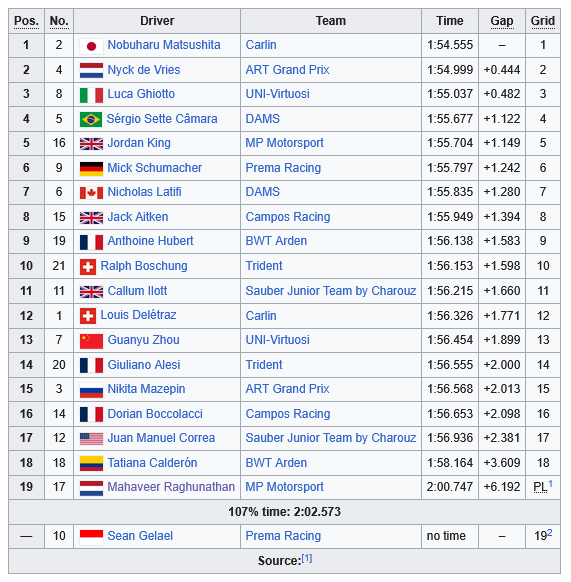The image size is (571, 582).
Task: Click US flag beside Juan Manuel Correa
Action: 91,439
